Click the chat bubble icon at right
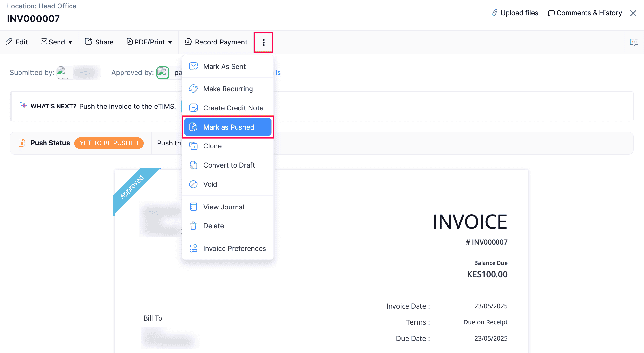Image resolution: width=644 pixels, height=353 pixels. click(634, 42)
